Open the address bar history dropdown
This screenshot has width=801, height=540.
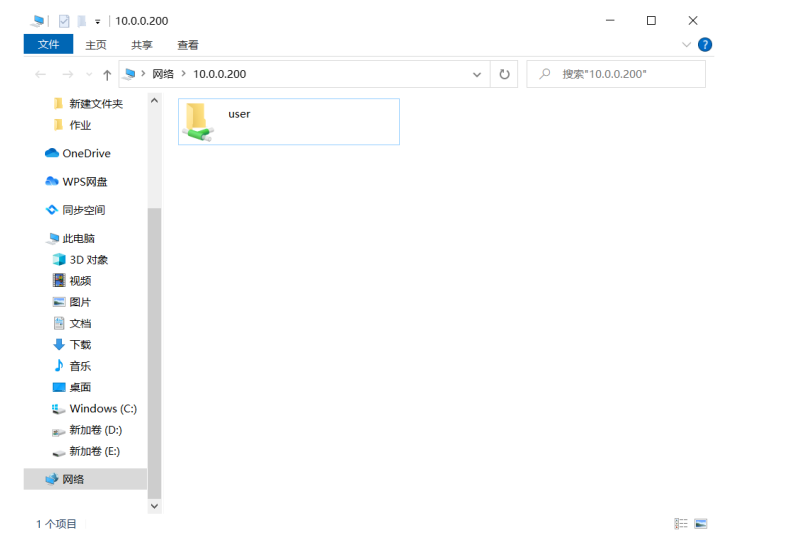(x=477, y=75)
